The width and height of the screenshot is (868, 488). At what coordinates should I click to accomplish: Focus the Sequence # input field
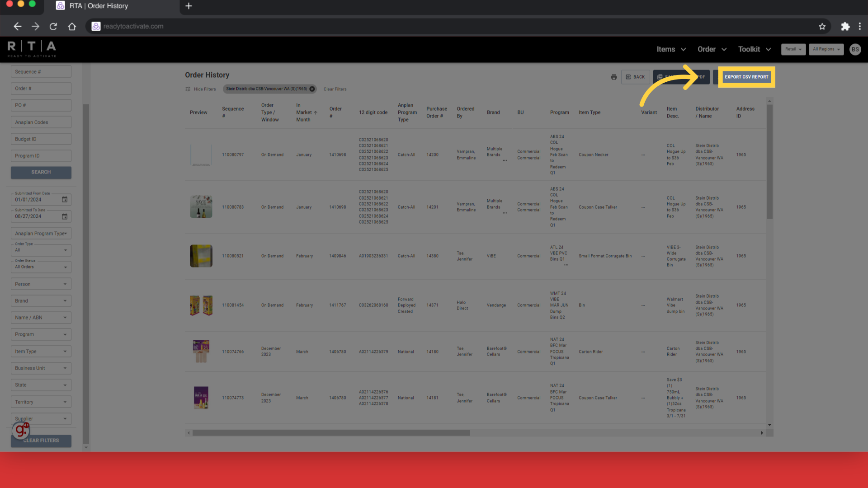click(41, 72)
